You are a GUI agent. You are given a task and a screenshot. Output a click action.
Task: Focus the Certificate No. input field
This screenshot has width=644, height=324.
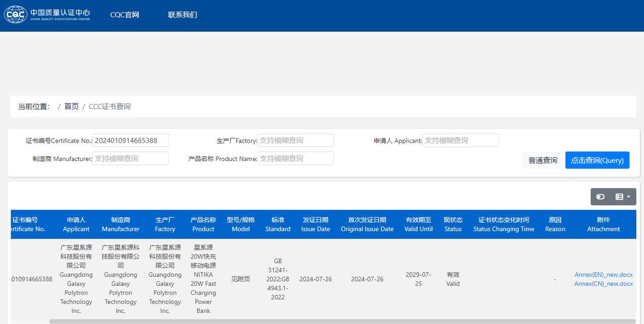(x=131, y=140)
